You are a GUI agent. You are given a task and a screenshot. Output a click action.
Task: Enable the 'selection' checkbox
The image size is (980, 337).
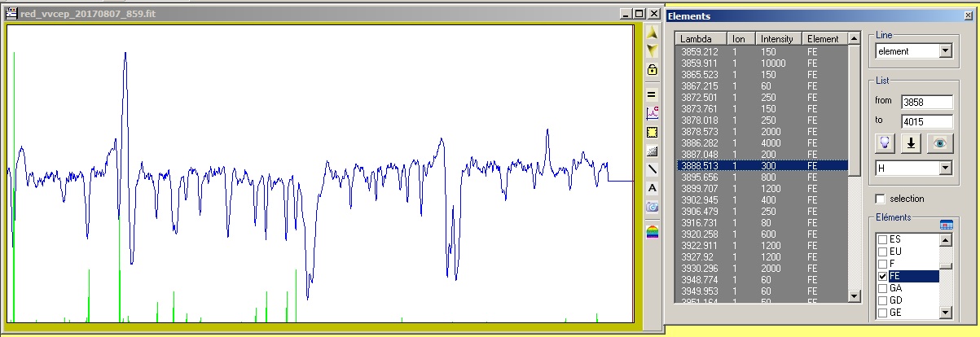point(881,199)
